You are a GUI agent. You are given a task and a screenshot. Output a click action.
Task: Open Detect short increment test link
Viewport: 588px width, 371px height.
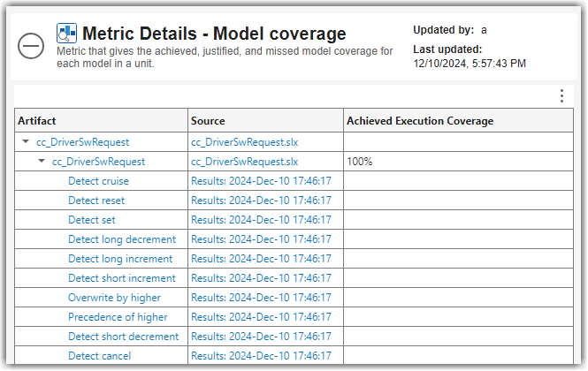click(x=122, y=278)
